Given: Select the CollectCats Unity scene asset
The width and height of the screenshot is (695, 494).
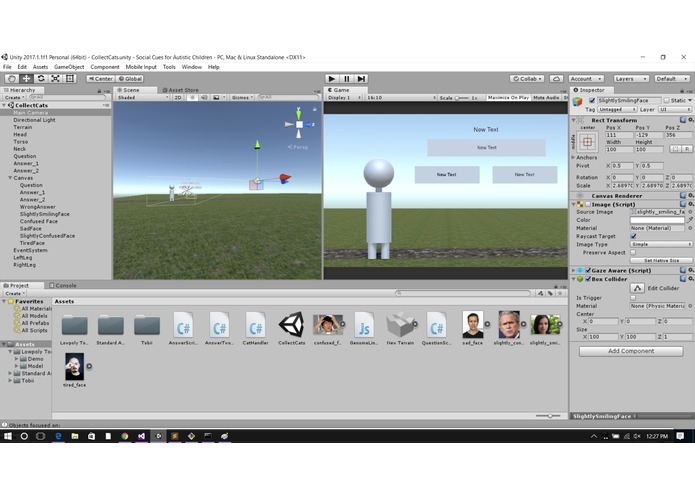Looking at the screenshot, I should coord(292,328).
